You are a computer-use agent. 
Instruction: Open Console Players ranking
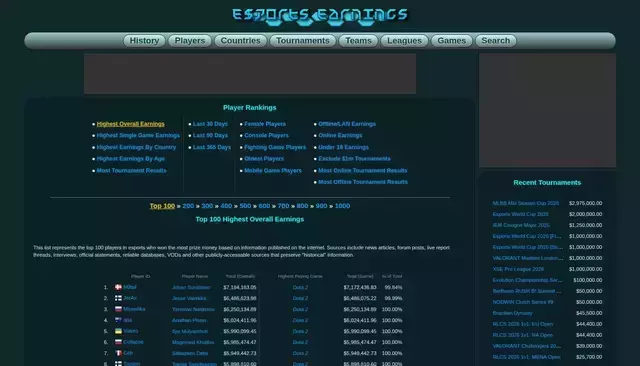click(267, 135)
